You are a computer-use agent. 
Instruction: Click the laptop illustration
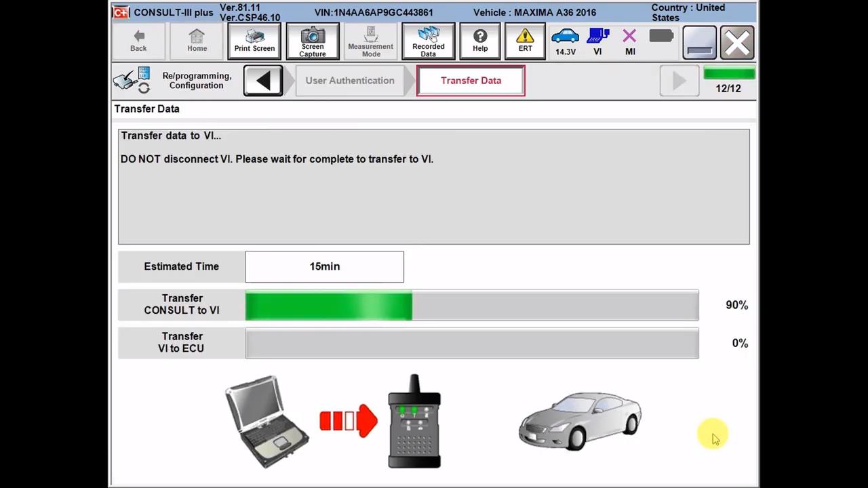click(267, 422)
